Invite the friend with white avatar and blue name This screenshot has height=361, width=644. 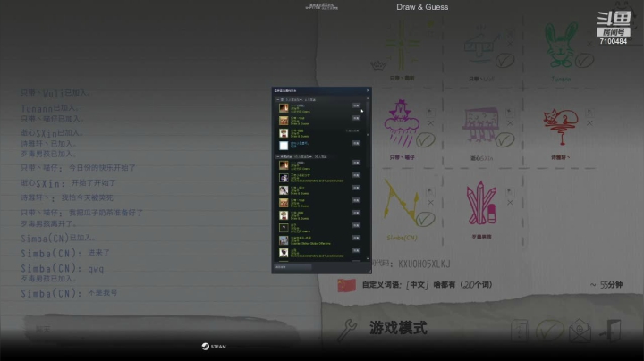coord(356,143)
